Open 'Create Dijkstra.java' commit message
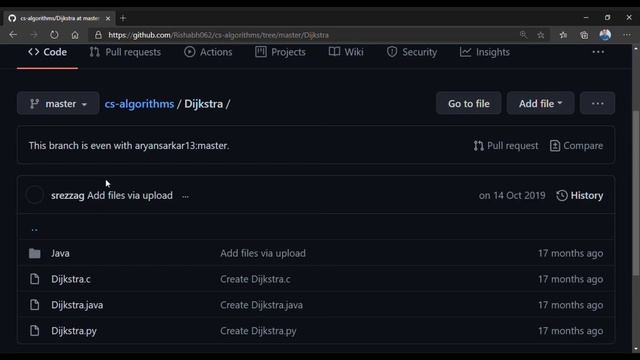 tap(262, 305)
